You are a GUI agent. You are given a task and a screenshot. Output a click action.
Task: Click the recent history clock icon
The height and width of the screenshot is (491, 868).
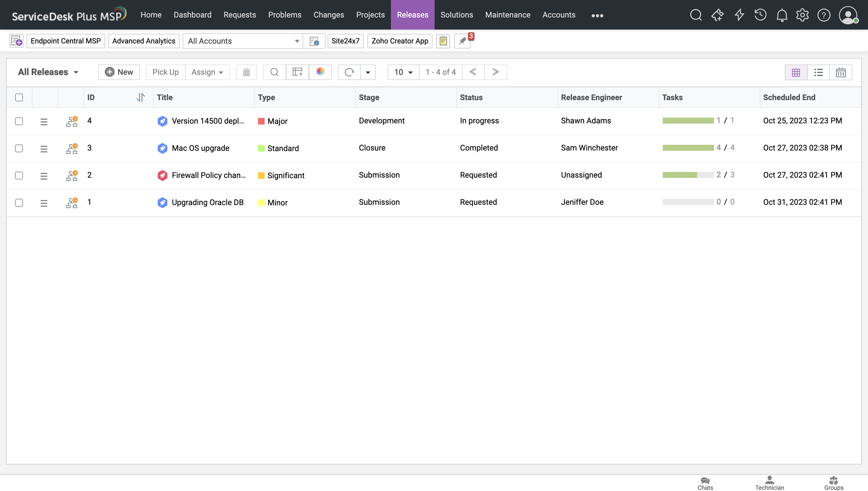760,15
